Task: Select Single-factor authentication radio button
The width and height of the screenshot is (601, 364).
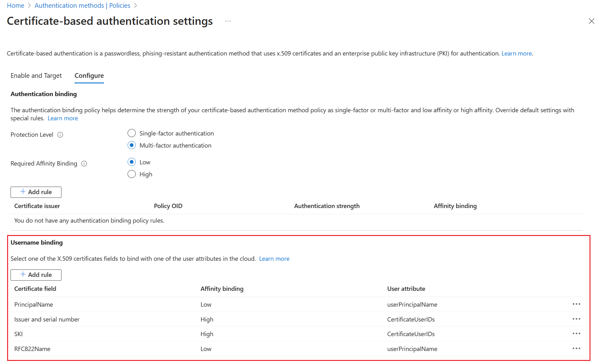Action: click(132, 133)
